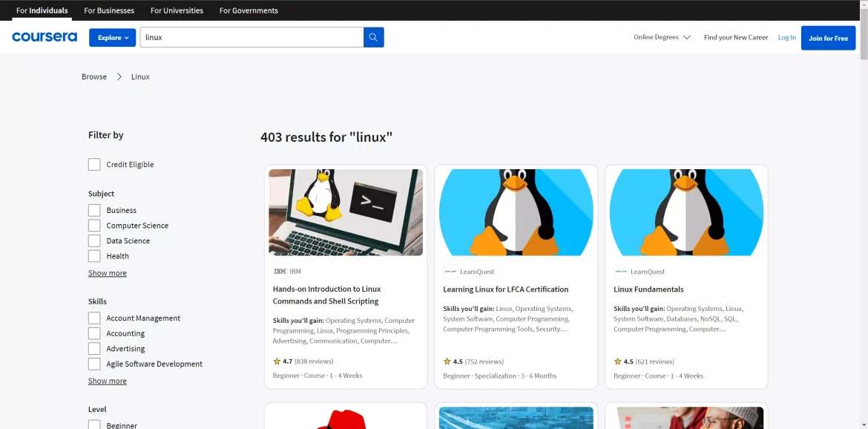868x429 pixels.
Task: Click the 403 results for "linux" heading
Action: 326,137
